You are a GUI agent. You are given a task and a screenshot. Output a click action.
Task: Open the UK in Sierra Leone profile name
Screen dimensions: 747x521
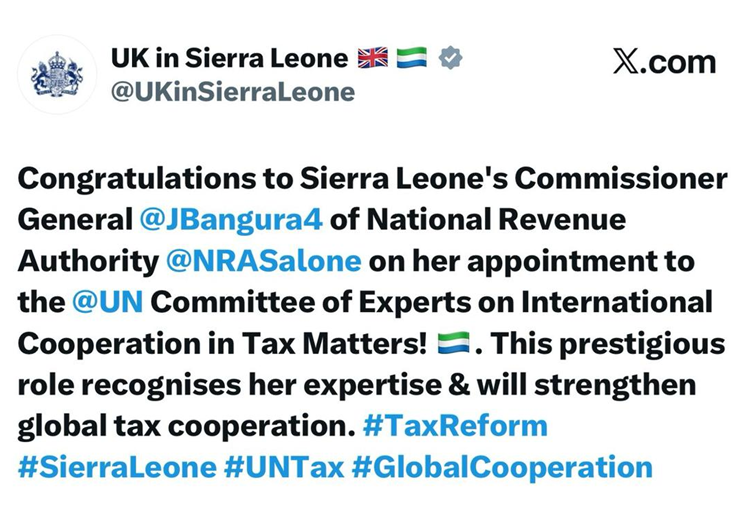click(227, 59)
